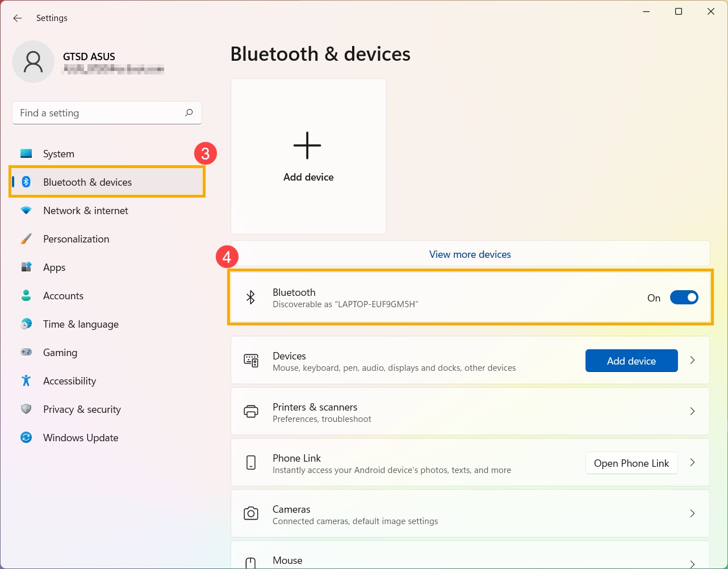728x569 pixels.
Task: Click Discoverable as LAPTOP-EUF9GM5H text
Action: 345,304
